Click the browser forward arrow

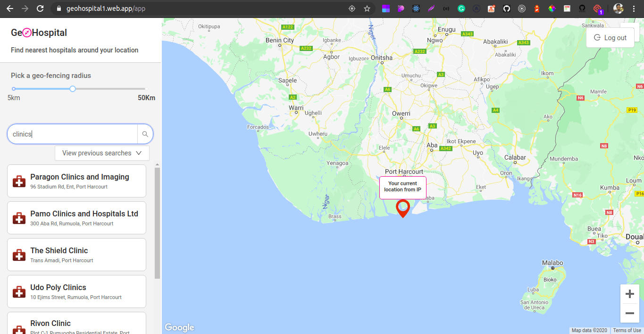[25, 9]
